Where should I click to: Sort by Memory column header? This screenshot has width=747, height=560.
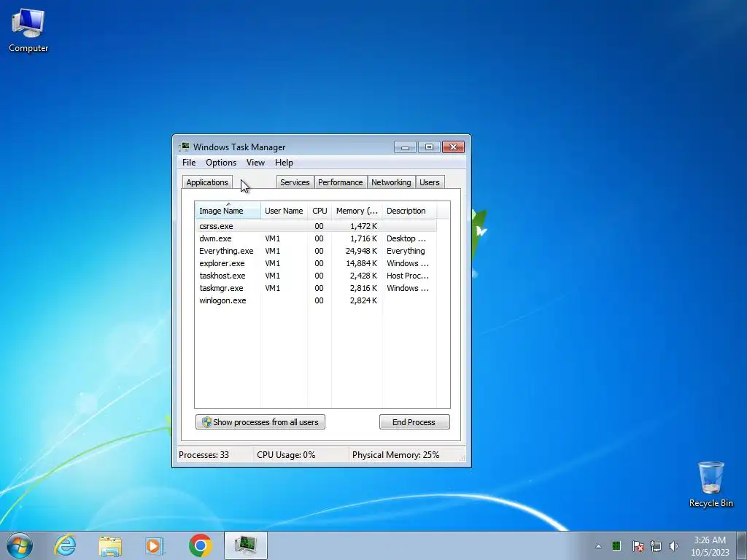click(357, 211)
